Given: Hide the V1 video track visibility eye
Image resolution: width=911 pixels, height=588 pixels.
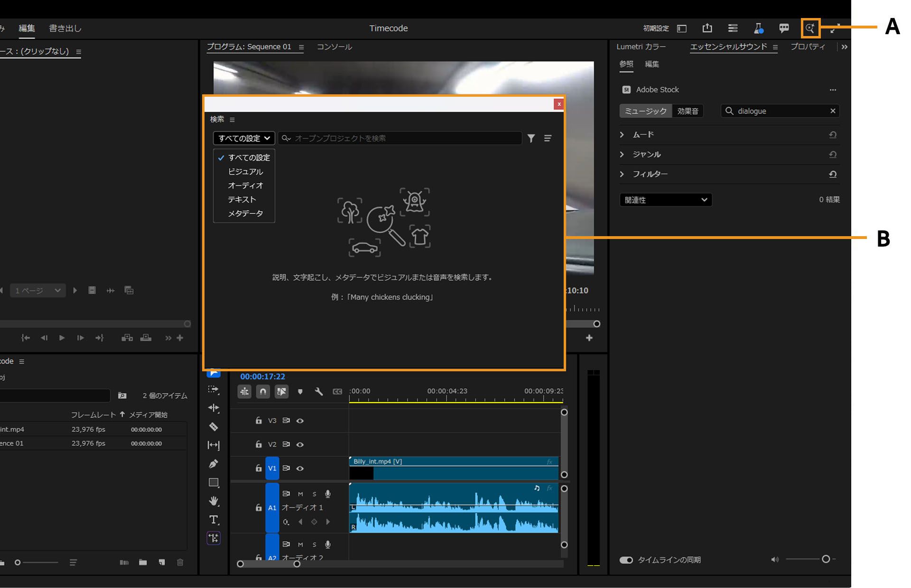Looking at the screenshot, I should tap(300, 468).
